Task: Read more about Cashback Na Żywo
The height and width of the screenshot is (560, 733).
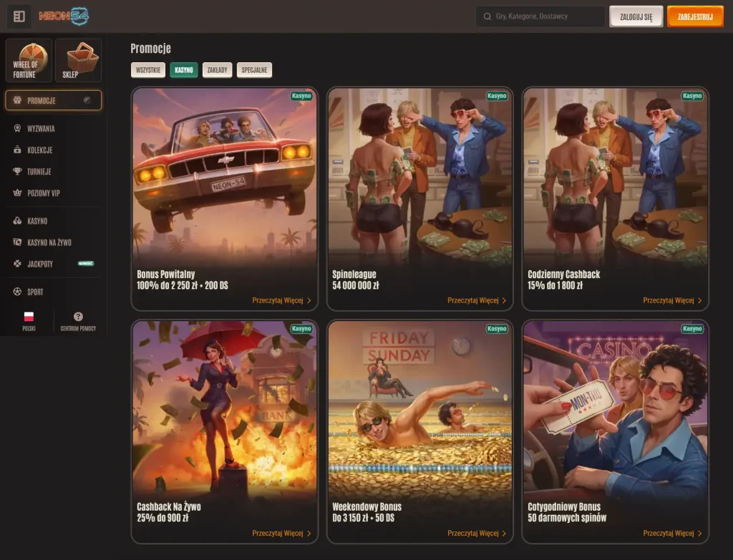Action: click(281, 533)
